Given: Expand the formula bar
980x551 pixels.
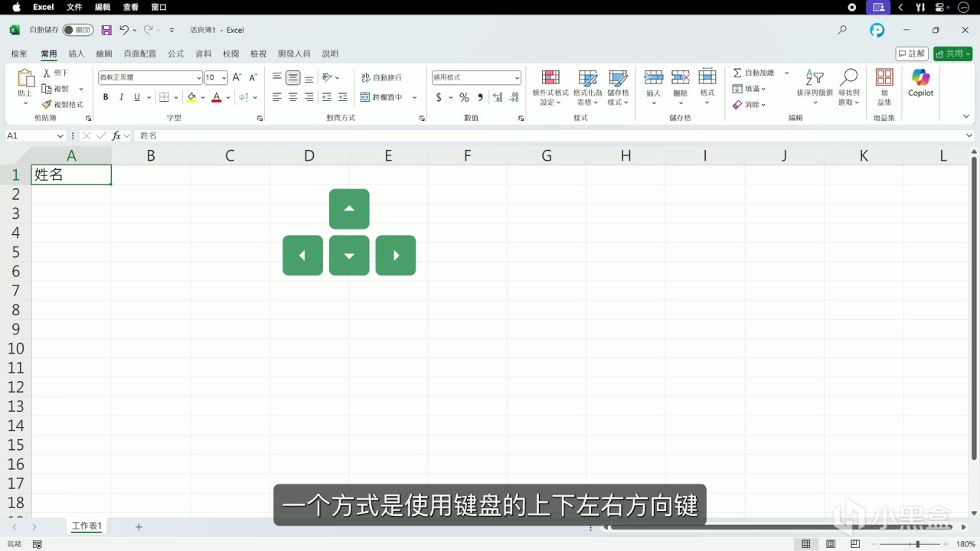Looking at the screenshot, I should coord(970,135).
